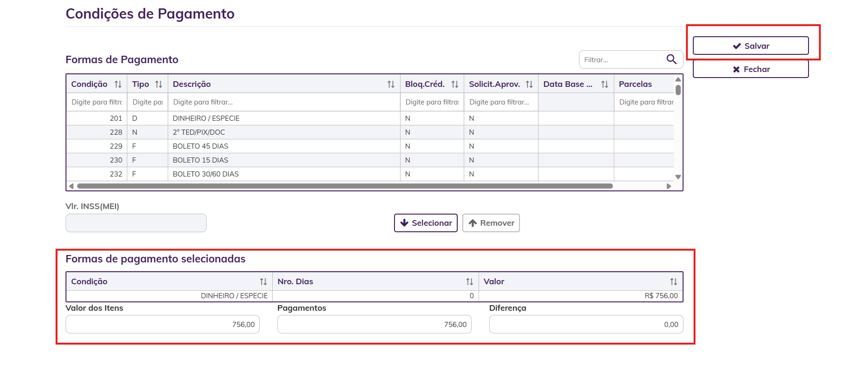This screenshot has height=392, width=868.
Task: Click the table's vertical scrollbar thumb
Action: (x=678, y=90)
